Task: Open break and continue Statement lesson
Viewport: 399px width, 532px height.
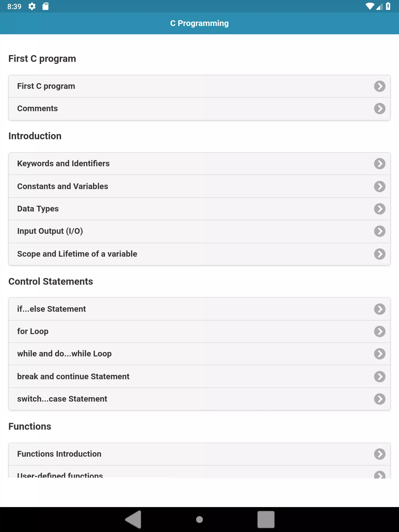Action: coord(199,377)
